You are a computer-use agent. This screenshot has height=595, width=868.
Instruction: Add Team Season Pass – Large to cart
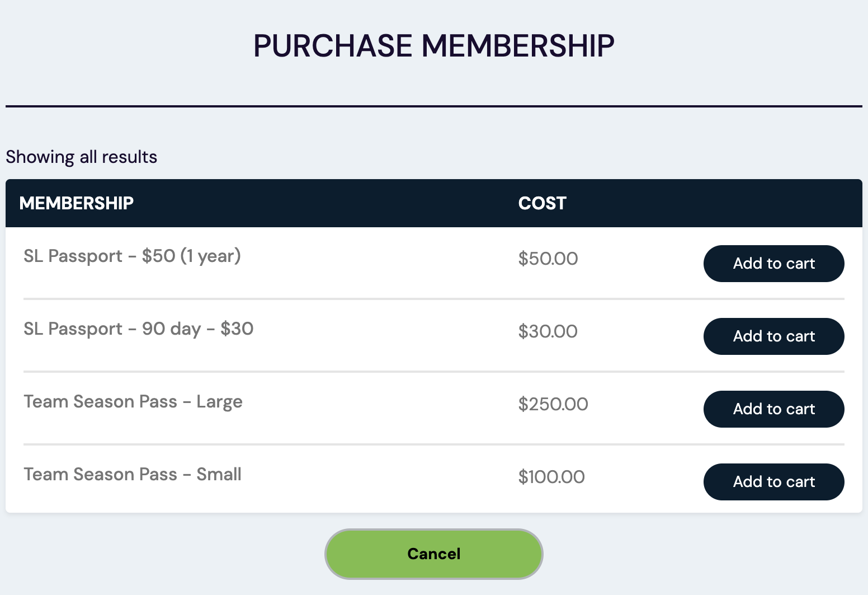pos(773,409)
